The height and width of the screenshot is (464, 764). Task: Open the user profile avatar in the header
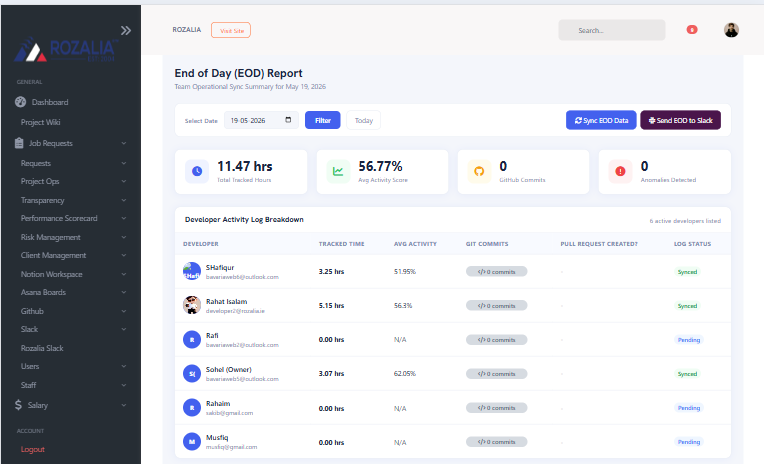731,30
